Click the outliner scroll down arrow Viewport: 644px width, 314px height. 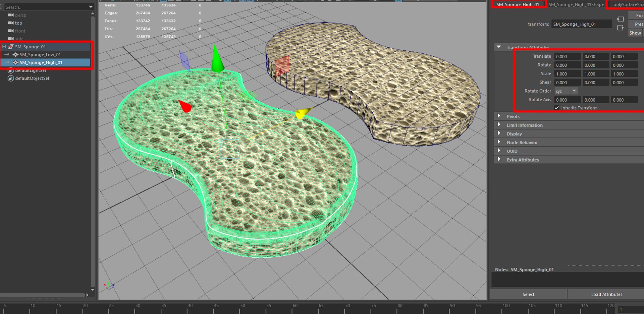(93, 290)
